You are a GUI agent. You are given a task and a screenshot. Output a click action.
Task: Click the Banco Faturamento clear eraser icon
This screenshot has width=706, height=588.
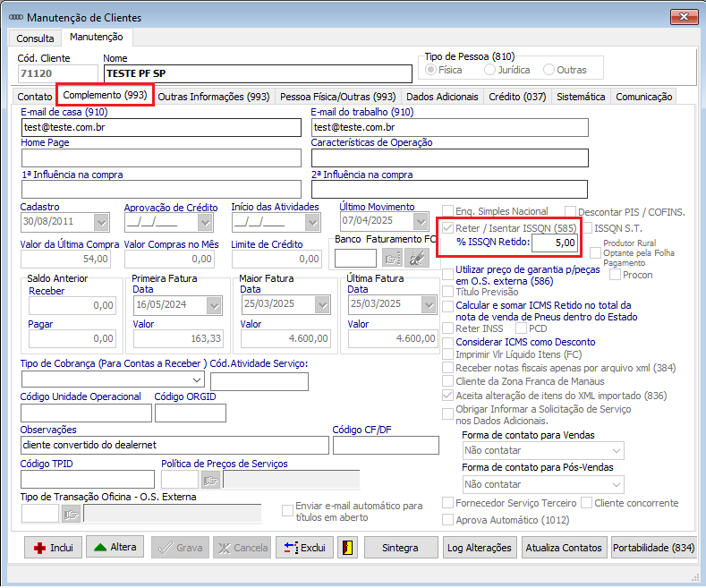point(416,259)
